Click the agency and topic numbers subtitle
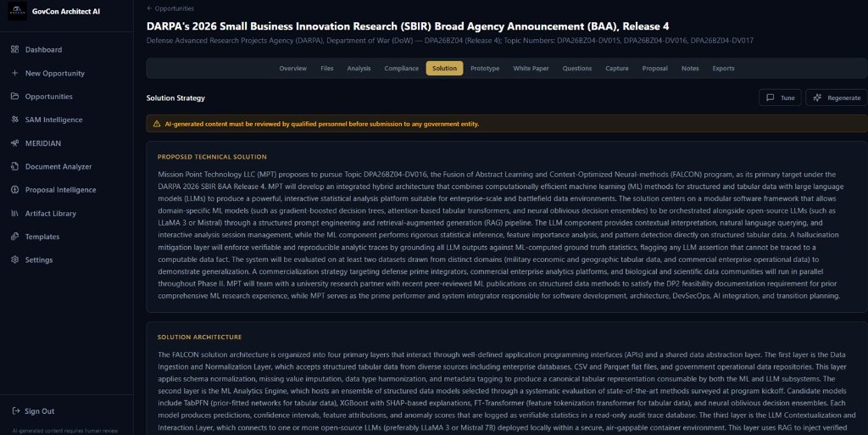Screen dimensions: 868x435 point(449,41)
